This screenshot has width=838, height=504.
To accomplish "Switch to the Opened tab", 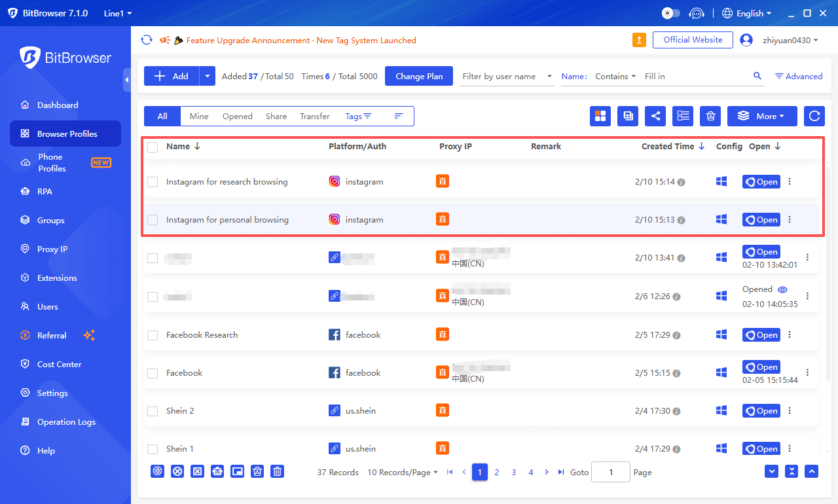I will point(237,116).
